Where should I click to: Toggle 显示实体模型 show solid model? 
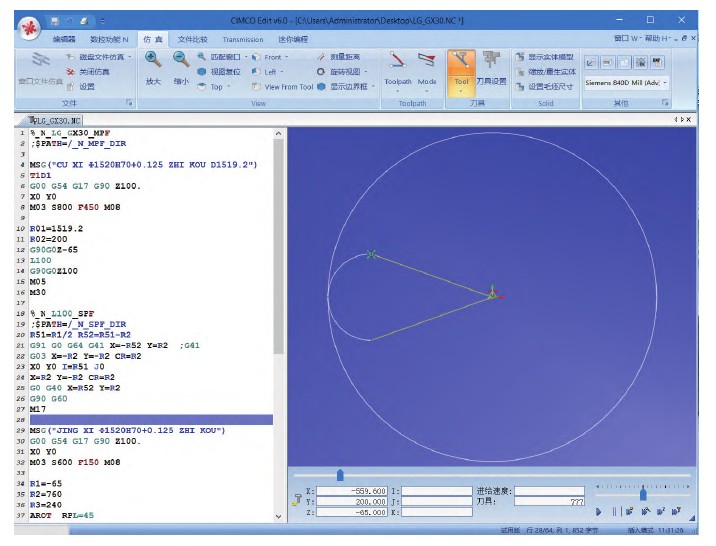tap(520, 57)
